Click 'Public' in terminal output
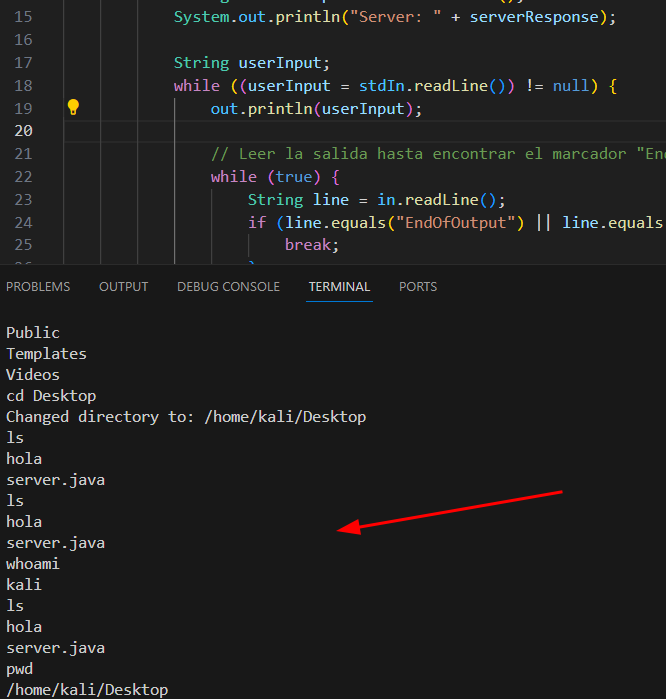This screenshot has height=699, width=666. (x=33, y=333)
